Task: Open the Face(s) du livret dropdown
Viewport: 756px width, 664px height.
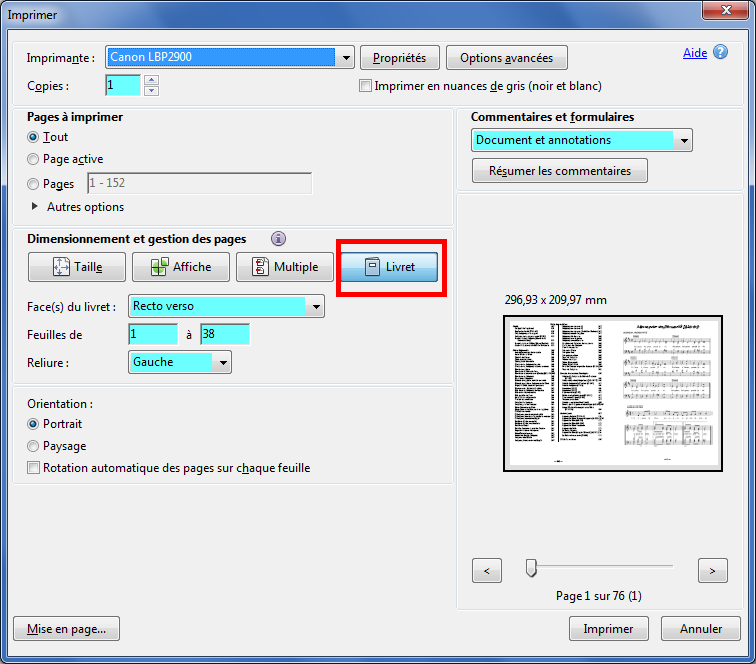Action: (x=316, y=306)
